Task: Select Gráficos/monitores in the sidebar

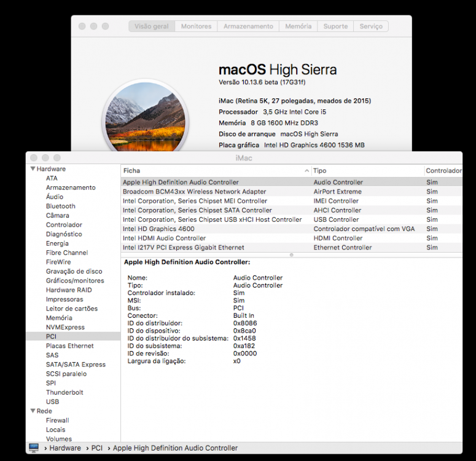Action: [x=75, y=280]
